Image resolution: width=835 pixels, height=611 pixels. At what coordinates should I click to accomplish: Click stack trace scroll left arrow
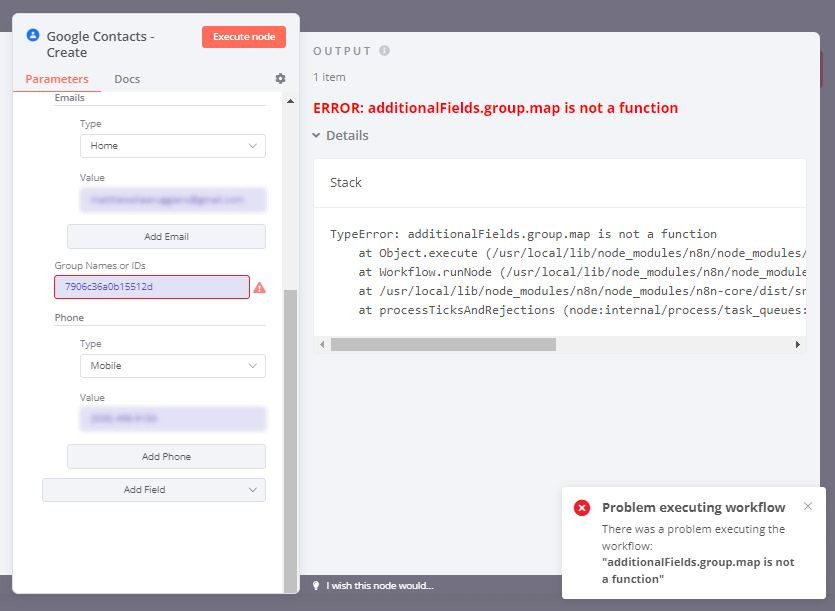322,344
